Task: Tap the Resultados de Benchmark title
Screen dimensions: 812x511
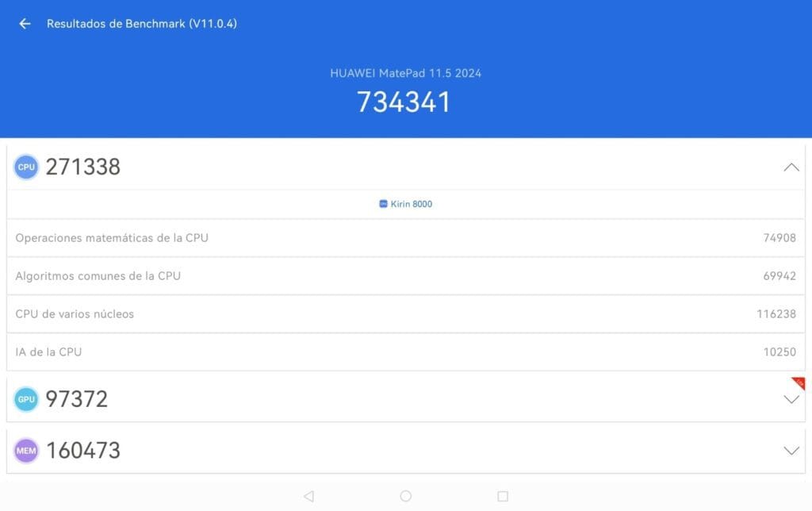Action: click(142, 24)
